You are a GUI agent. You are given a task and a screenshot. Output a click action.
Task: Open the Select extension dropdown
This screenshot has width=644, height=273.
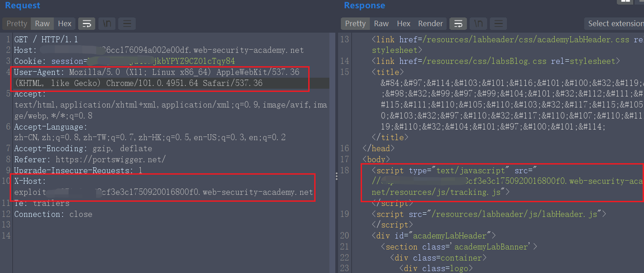click(614, 23)
